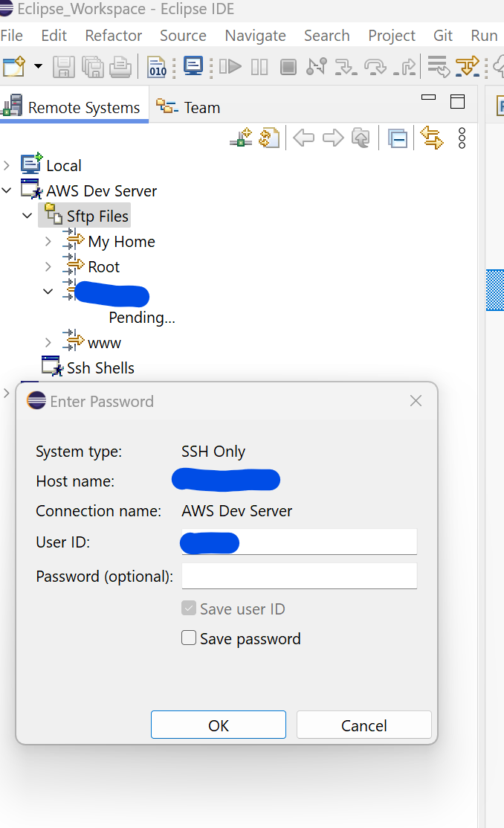Enable the Save password checkbox

pyautogui.click(x=188, y=638)
